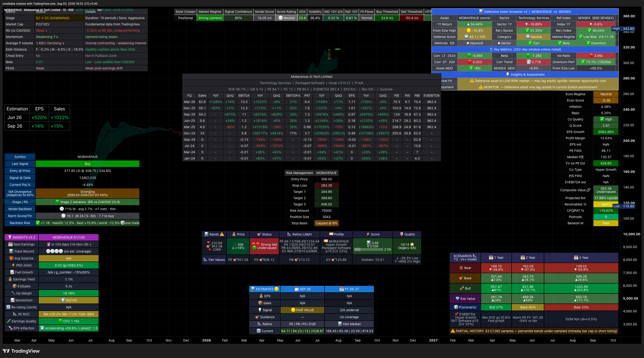
Task: Click the green checkmark beside Low Risk VIX:11.76
Action: coord(581,37)
